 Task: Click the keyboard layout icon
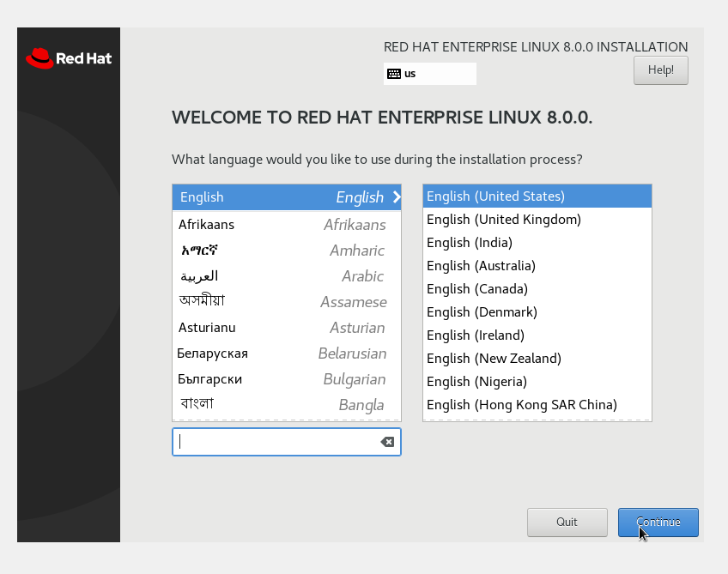click(394, 74)
